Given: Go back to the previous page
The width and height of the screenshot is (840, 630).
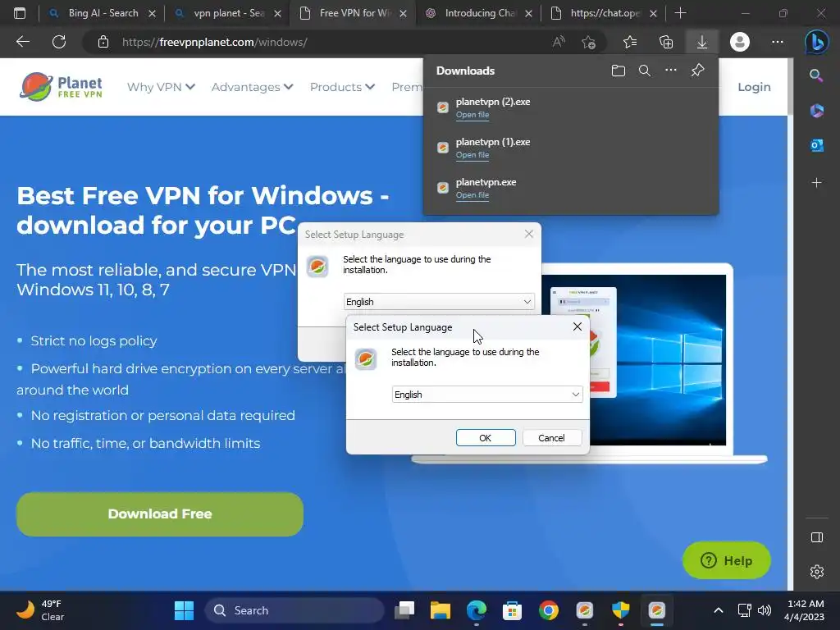Looking at the screenshot, I should [22, 42].
